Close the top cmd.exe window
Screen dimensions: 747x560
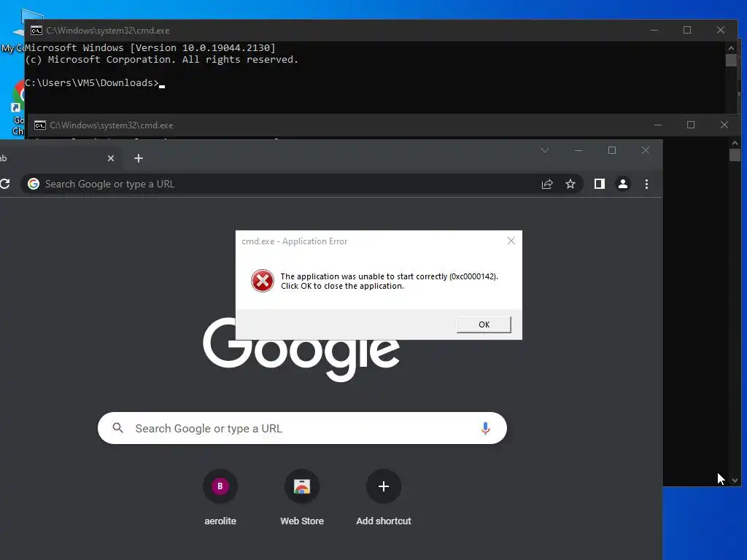click(720, 30)
